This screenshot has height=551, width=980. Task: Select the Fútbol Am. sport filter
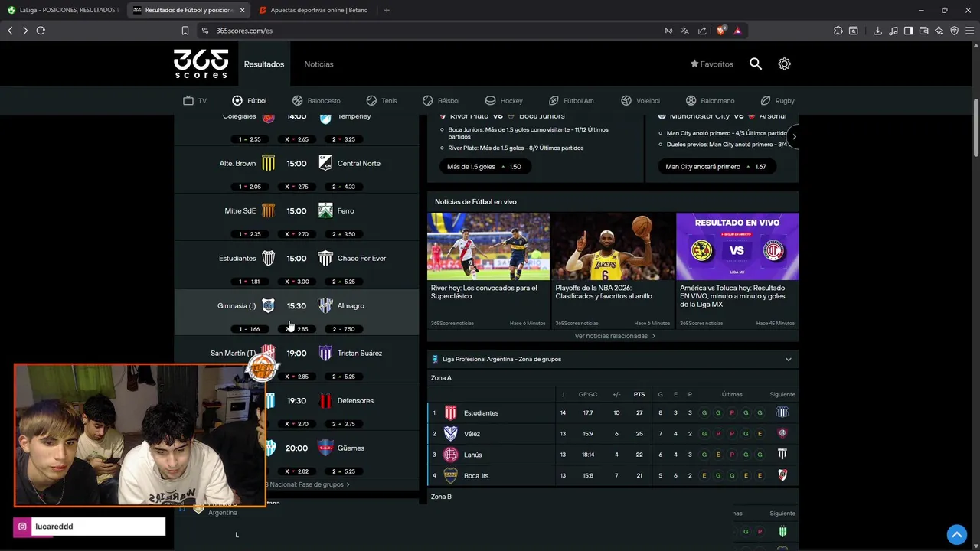point(572,100)
